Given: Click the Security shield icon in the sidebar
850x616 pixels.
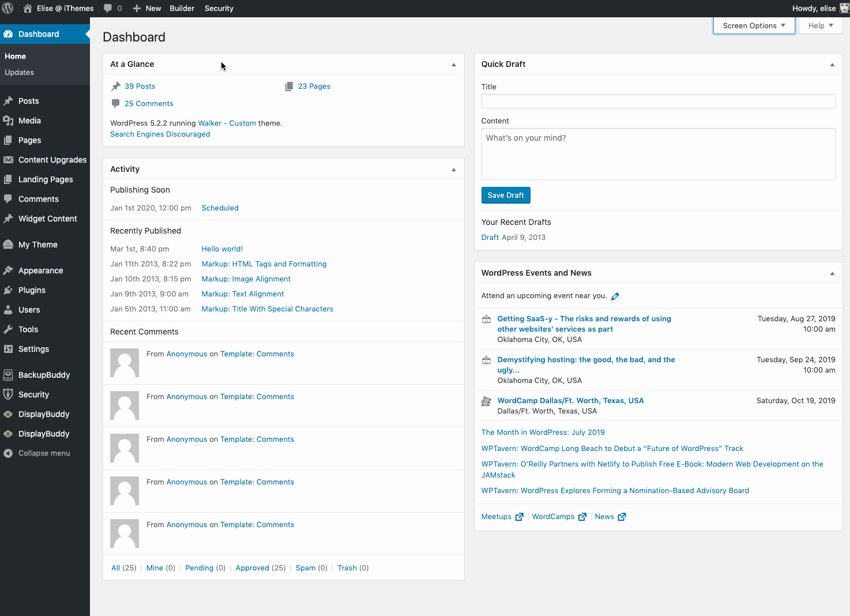Looking at the screenshot, I should click(8, 395).
